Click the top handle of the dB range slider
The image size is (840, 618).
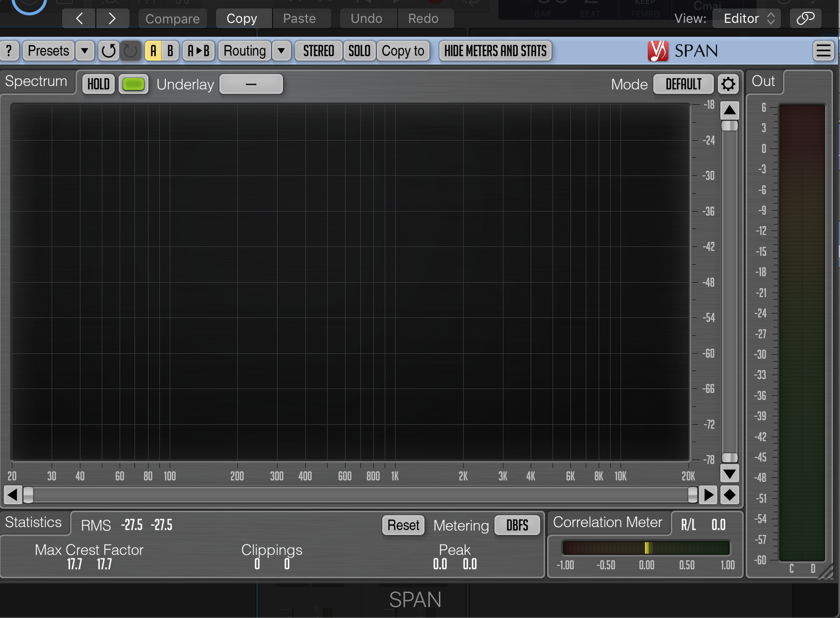click(729, 126)
